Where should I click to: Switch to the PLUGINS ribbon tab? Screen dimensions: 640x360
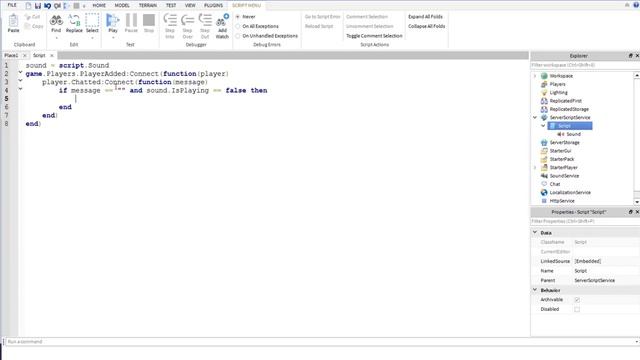tap(213, 5)
